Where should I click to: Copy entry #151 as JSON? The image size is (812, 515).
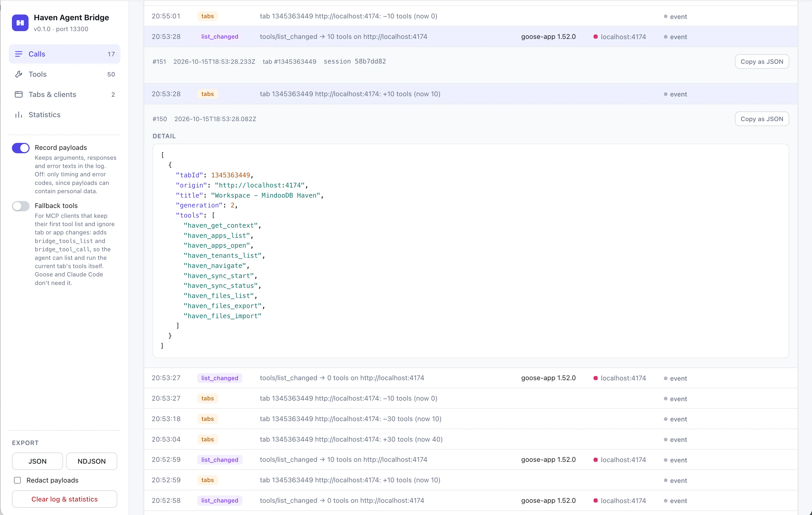tap(762, 62)
